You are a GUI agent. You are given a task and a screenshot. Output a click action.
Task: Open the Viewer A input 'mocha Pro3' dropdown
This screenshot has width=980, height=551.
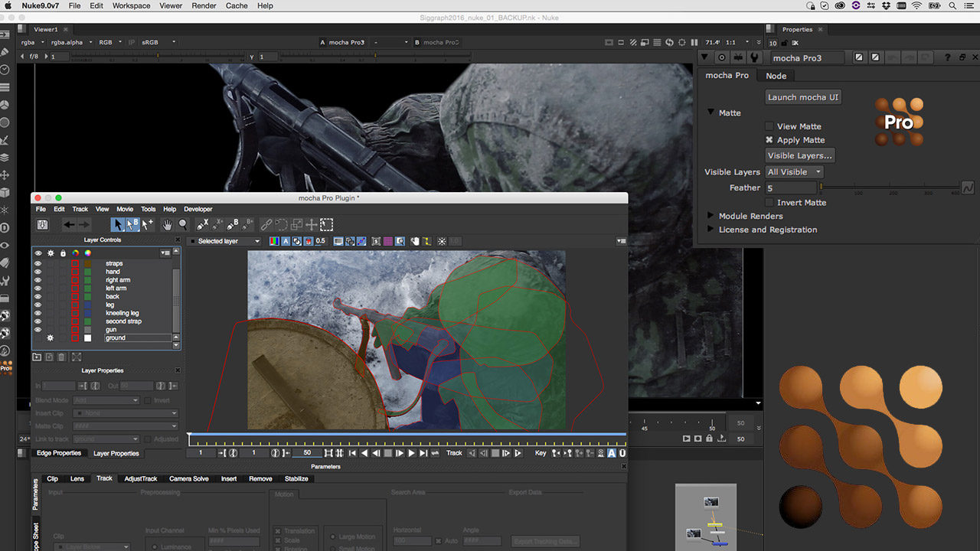348,42
